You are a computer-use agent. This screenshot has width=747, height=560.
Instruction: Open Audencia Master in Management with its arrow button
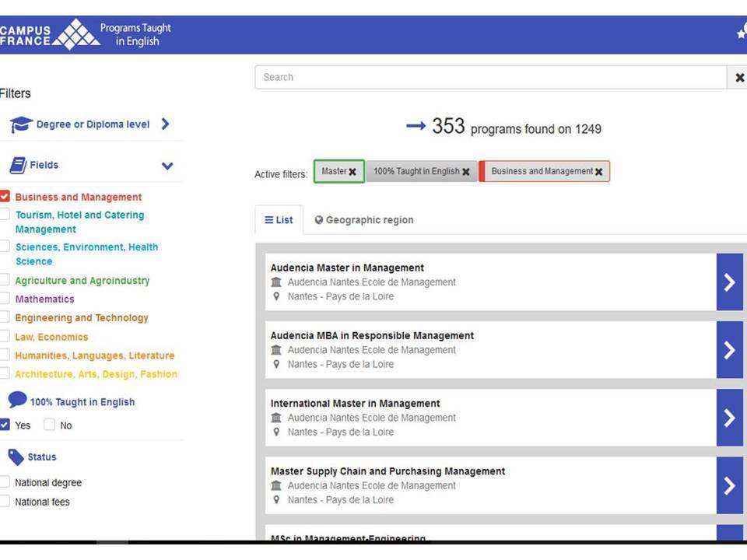click(729, 282)
